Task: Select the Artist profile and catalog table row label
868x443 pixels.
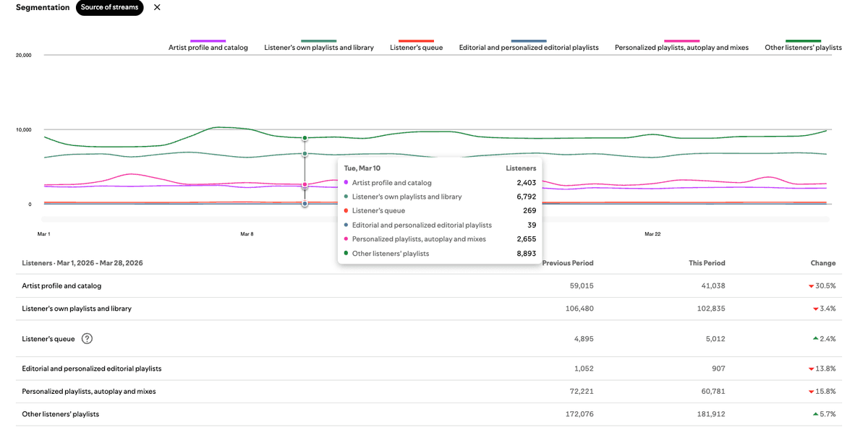Action: point(61,285)
